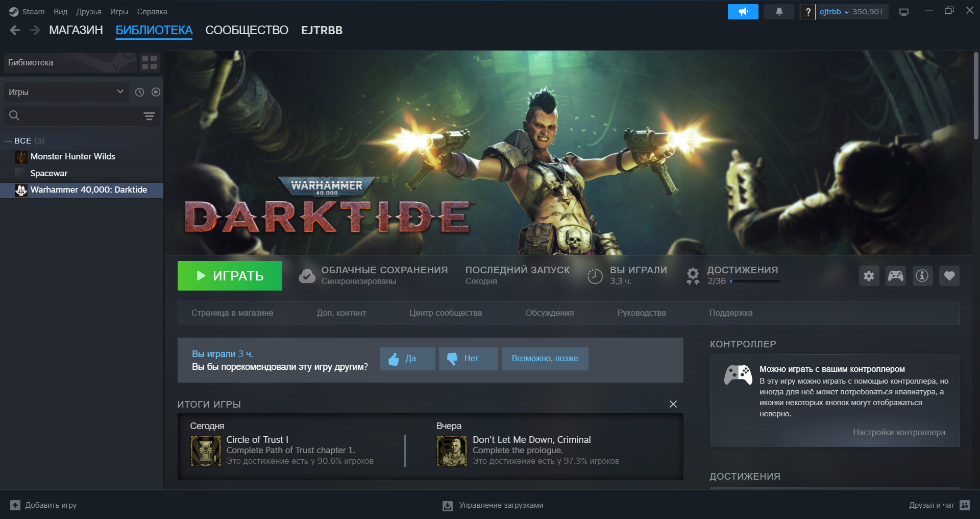Open Friends and chat icon
The height and width of the screenshot is (519, 980).
965,505
